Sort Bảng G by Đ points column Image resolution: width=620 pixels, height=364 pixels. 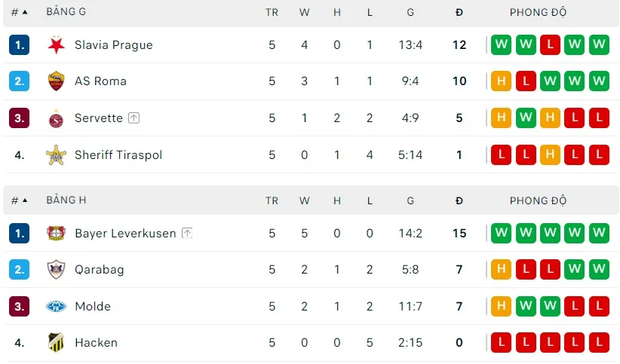coord(459,12)
